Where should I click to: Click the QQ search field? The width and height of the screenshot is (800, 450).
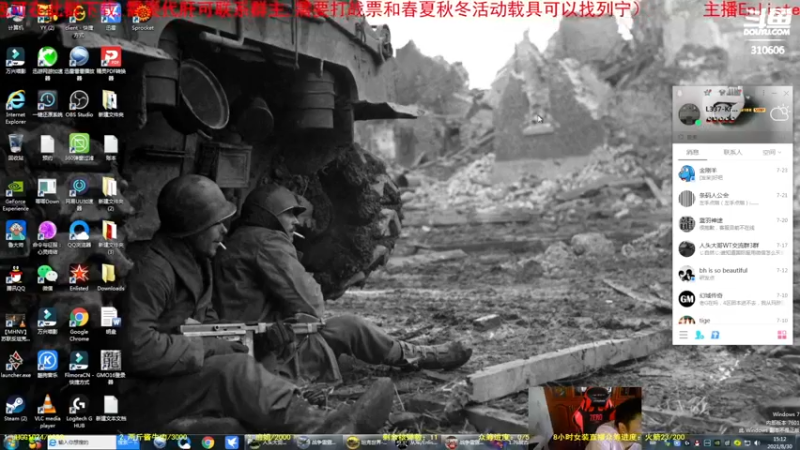pyautogui.click(x=733, y=137)
